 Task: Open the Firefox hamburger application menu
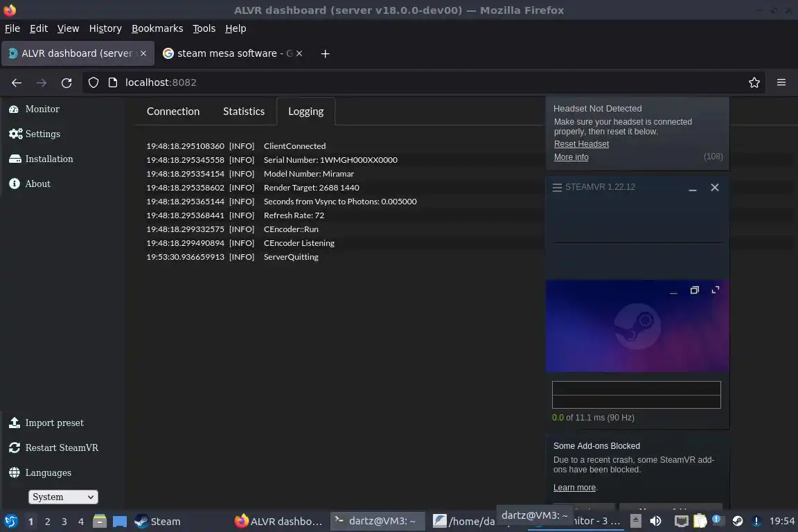coord(781,82)
